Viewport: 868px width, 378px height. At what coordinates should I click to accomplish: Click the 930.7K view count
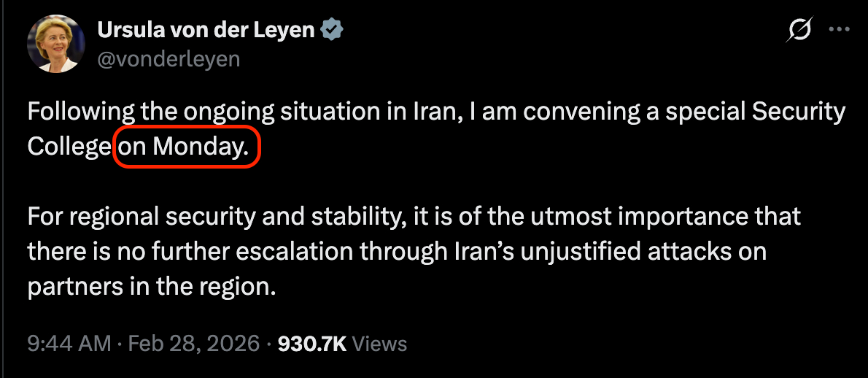(312, 343)
